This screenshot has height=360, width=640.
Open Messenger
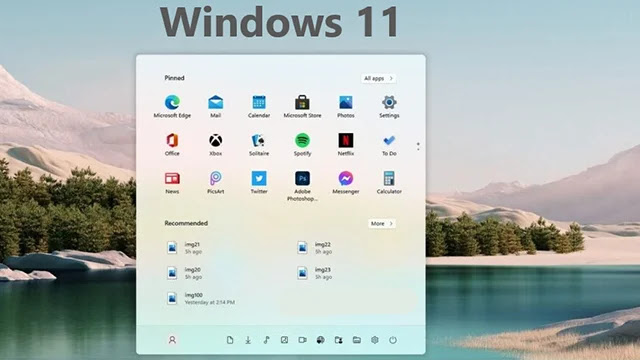pyautogui.click(x=346, y=182)
